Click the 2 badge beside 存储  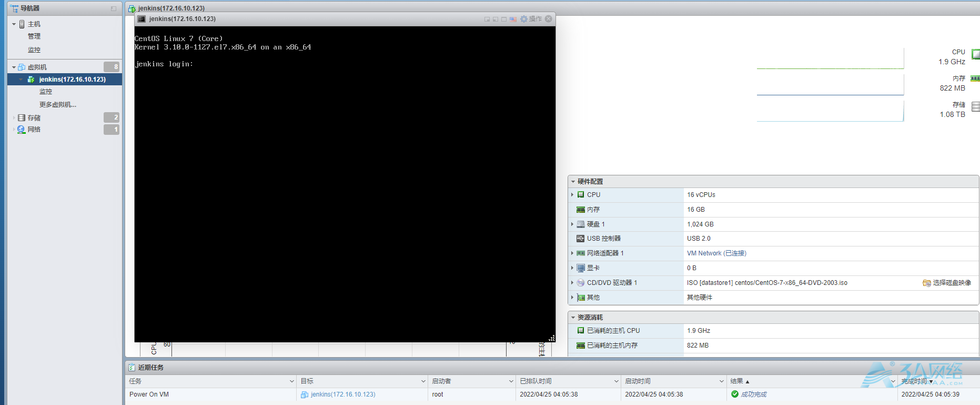(112, 117)
